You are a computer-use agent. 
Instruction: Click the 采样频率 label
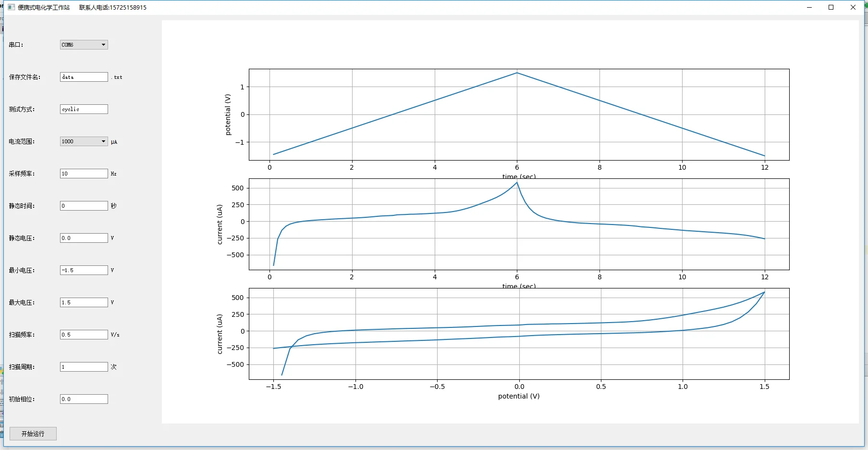tap(22, 174)
